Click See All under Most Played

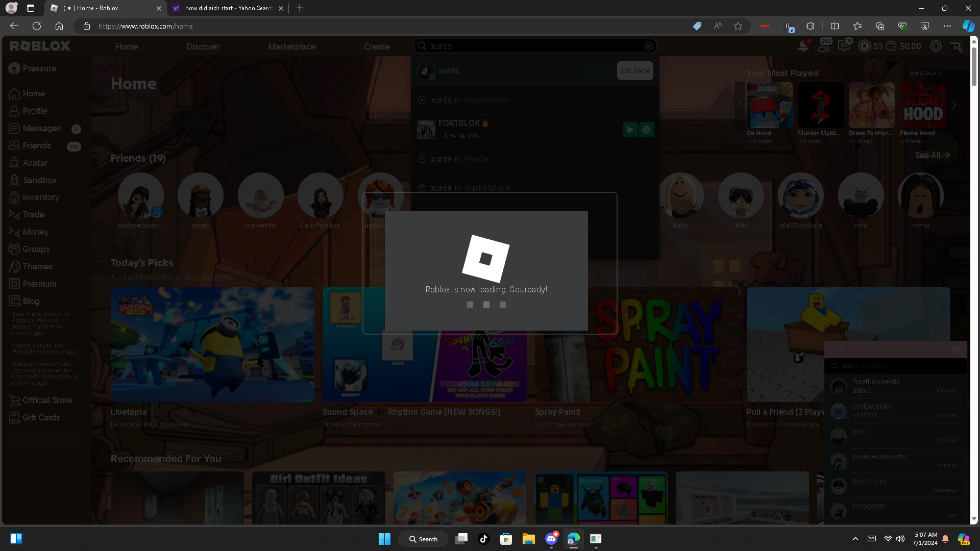tap(933, 155)
